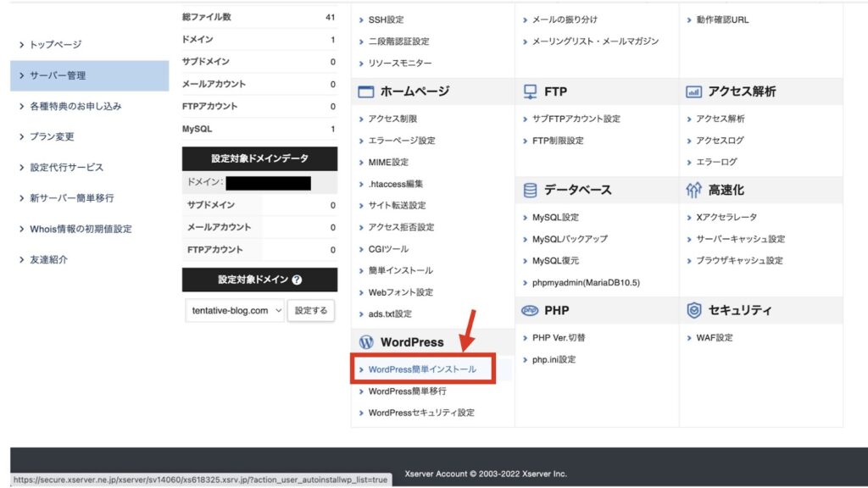Open php.ini設定 link
The image size is (868, 488).
(554, 359)
